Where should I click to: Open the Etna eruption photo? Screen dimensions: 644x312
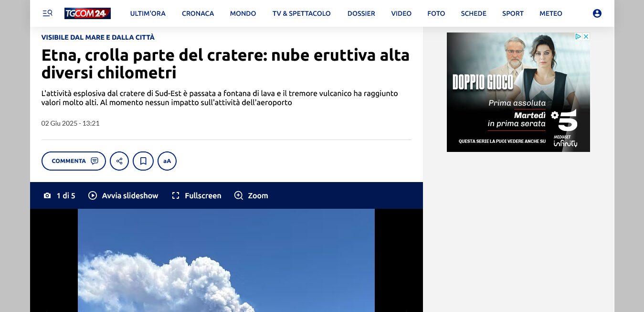tap(226, 260)
